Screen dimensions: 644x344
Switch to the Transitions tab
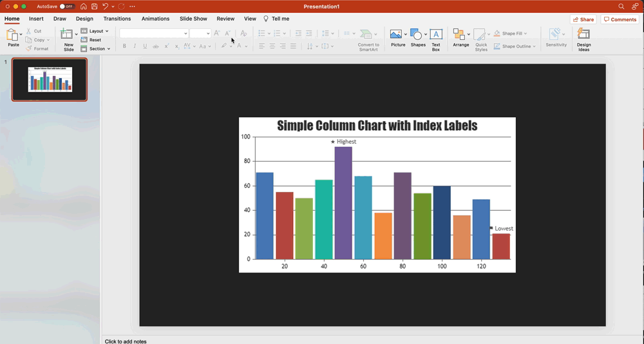click(117, 19)
